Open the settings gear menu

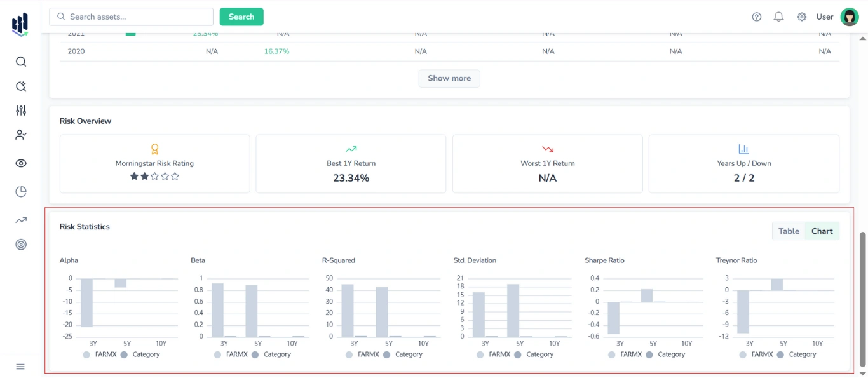tap(801, 17)
